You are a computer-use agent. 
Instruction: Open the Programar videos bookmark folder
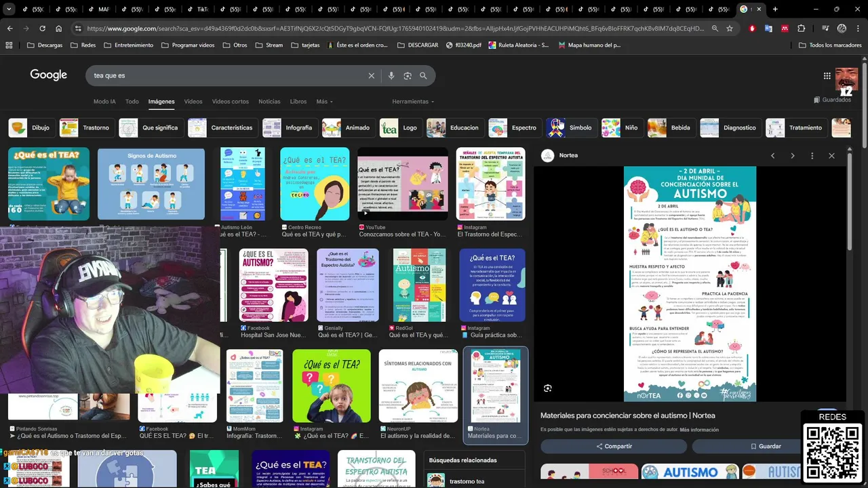(x=188, y=45)
